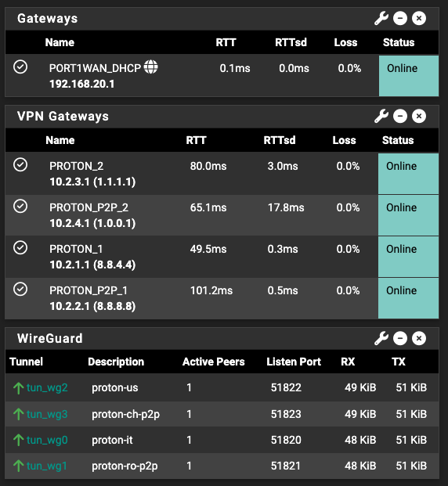448x486 pixels.
Task: Open the tun_wg3 tunnel link
Action: pos(47,414)
